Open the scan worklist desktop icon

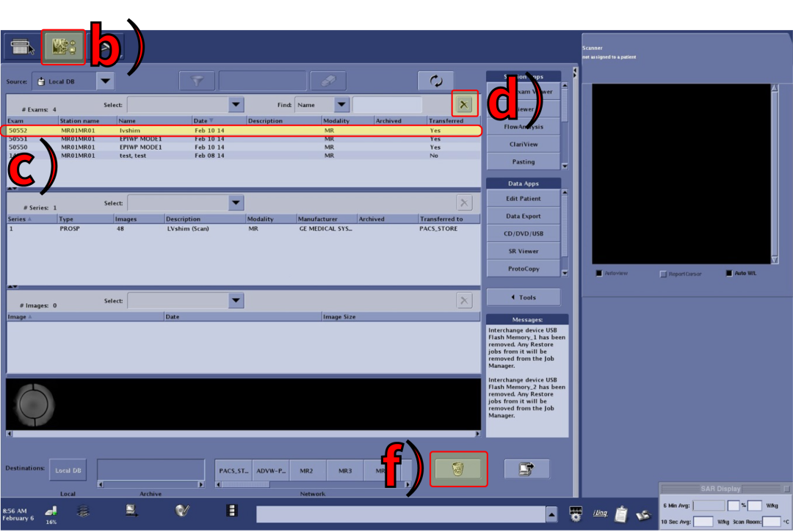click(x=21, y=47)
